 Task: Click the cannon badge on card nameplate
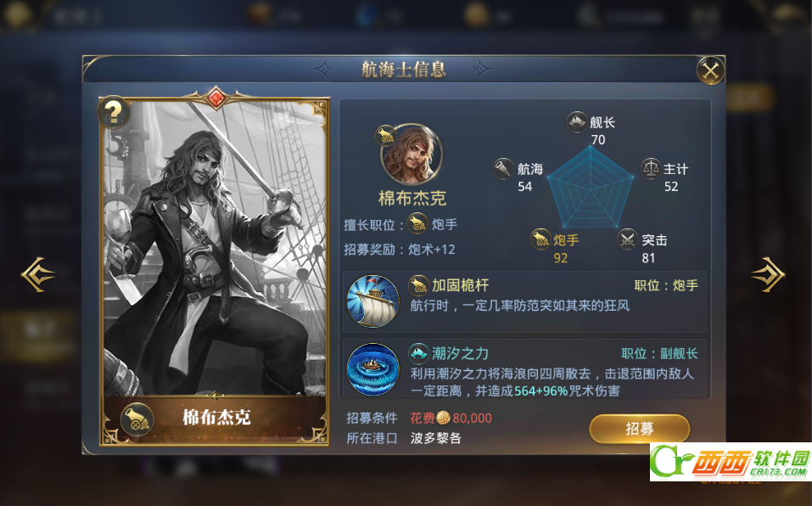coord(137,419)
